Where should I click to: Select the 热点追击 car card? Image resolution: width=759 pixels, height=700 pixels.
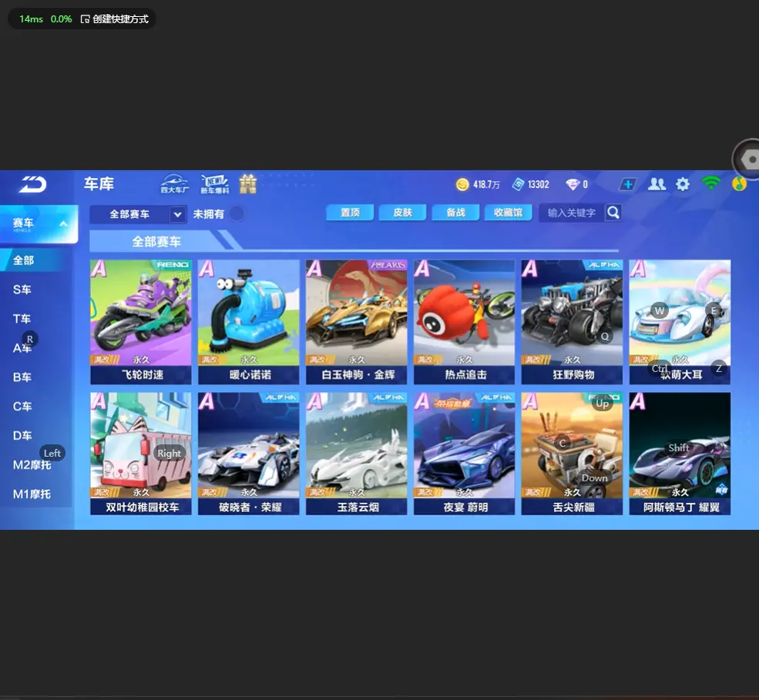tap(464, 322)
